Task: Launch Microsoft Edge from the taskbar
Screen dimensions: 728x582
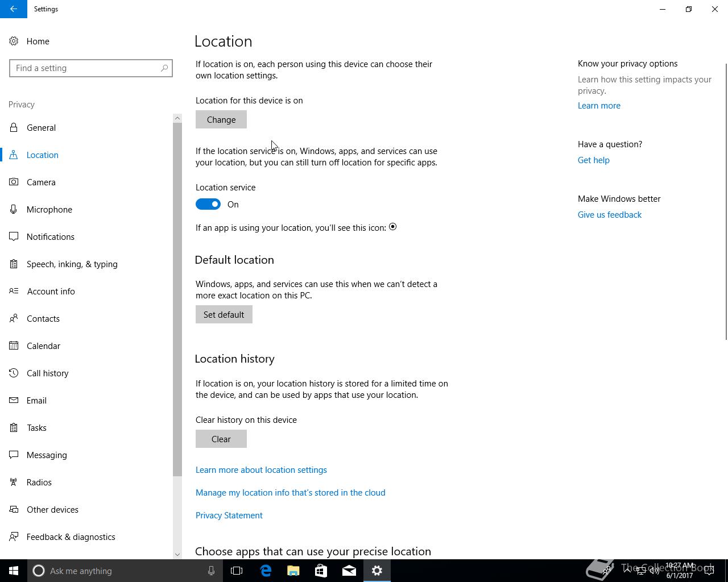Action: point(266,571)
